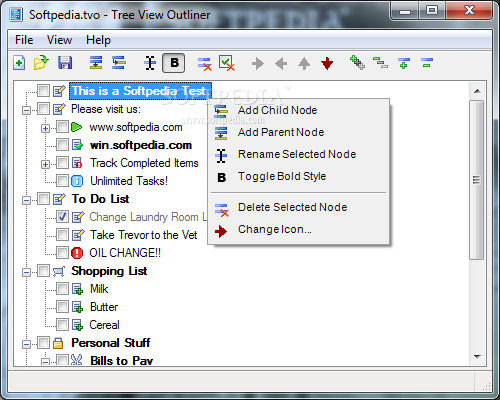Check the OIL CHANGE!! checkbox

point(62,253)
